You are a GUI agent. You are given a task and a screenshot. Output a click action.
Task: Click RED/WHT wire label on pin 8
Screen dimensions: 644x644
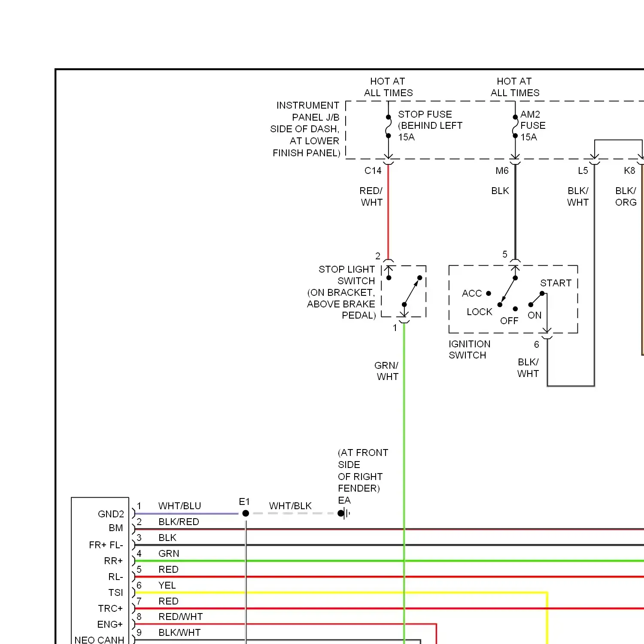pos(180,617)
